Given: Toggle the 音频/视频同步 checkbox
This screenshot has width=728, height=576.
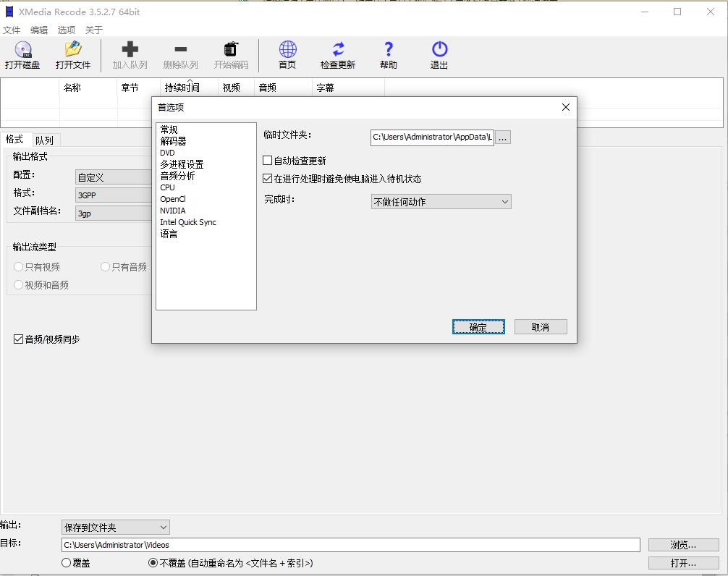Looking at the screenshot, I should click(18, 339).
